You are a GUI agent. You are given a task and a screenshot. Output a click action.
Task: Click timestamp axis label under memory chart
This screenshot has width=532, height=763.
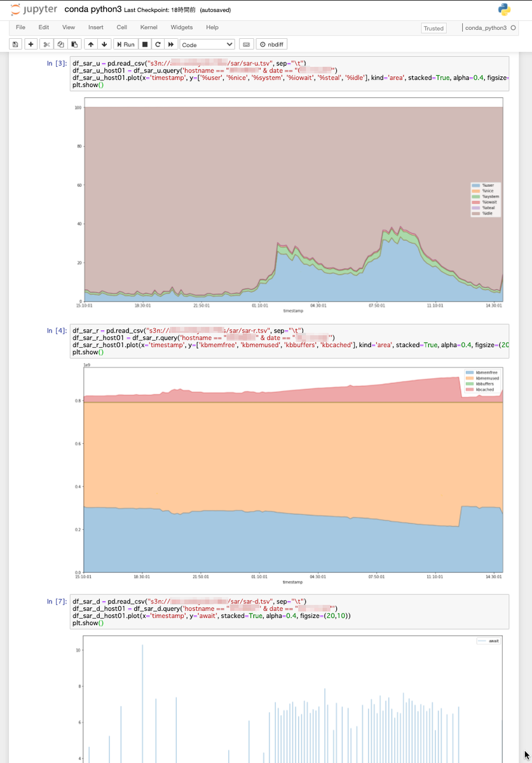[292, 582]
